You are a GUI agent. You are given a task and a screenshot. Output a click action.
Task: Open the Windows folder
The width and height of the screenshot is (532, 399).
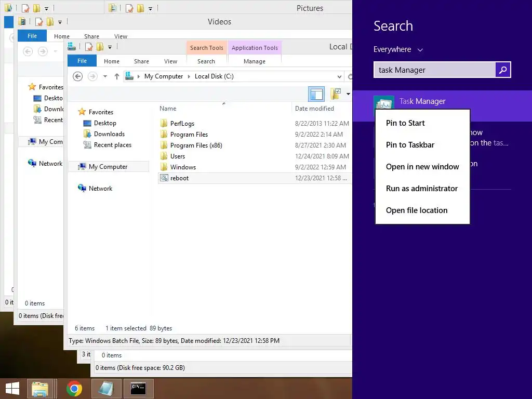tap(183, 167)
